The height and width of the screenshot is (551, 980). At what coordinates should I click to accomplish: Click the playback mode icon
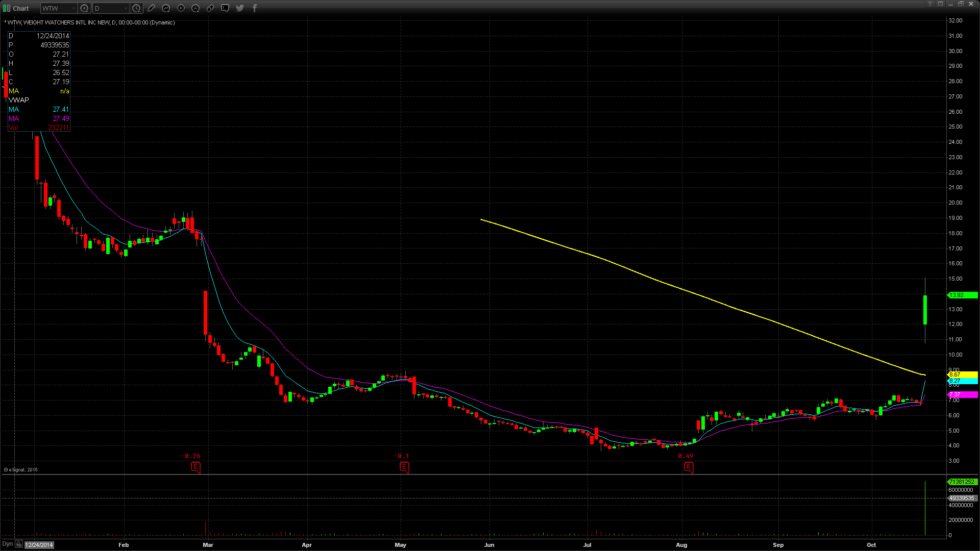[181, 8]
